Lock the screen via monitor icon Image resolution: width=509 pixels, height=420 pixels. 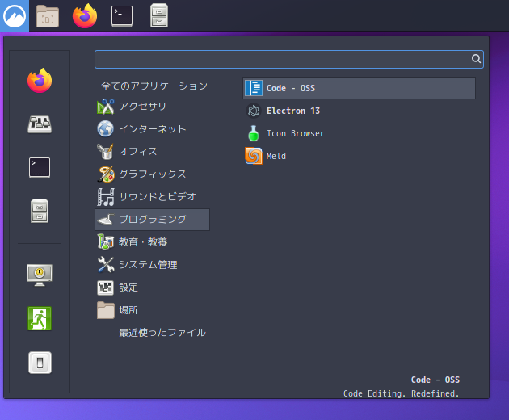point(40,275)
